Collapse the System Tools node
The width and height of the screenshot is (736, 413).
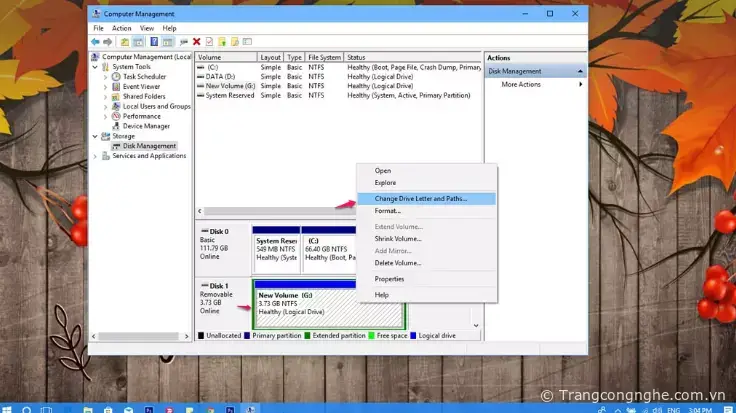click(98, 67)
